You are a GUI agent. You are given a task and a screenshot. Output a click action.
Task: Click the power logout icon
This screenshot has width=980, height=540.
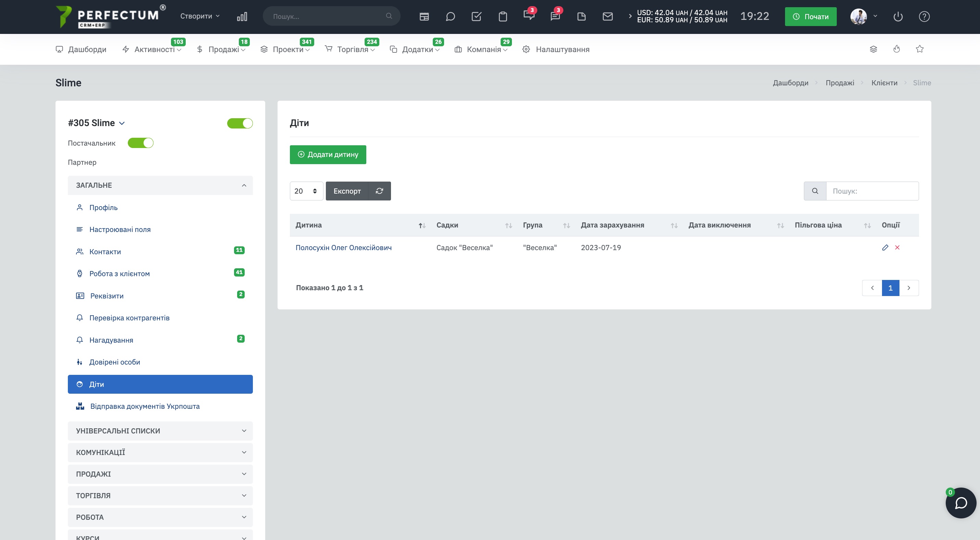(x=898, y=16)
